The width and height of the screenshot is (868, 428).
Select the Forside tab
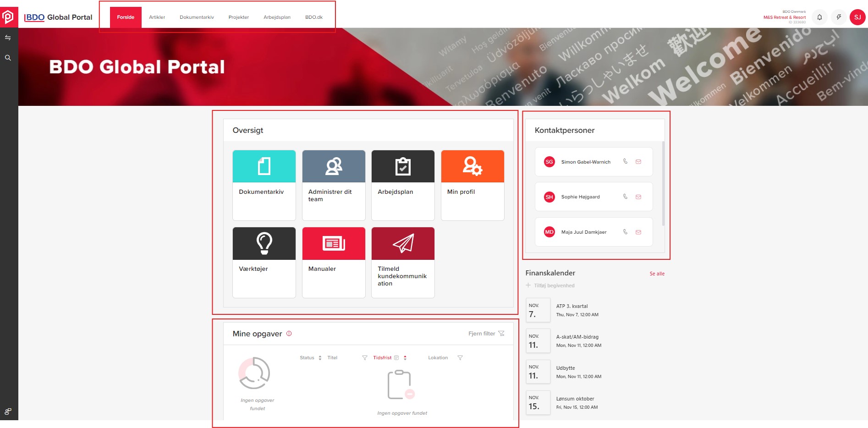point(126,17)
